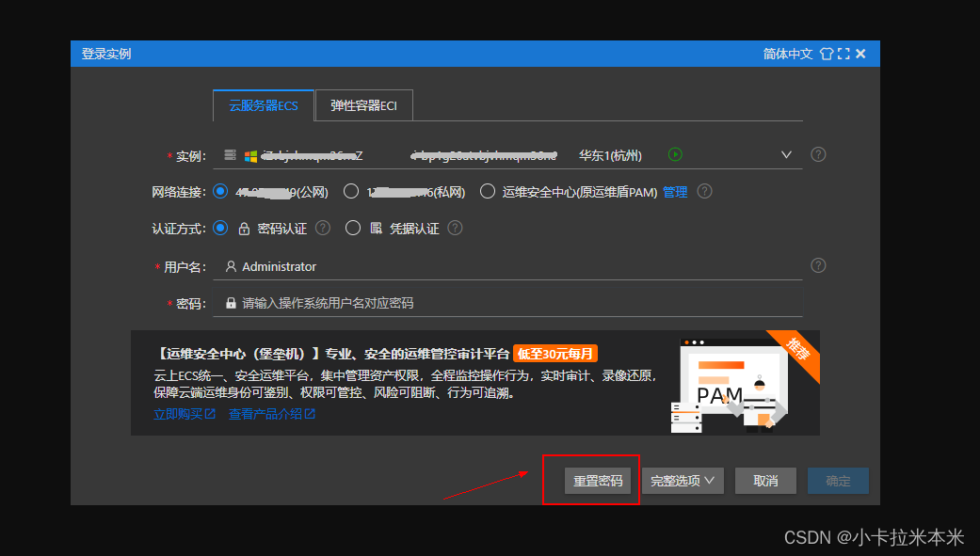Click the mouse icon beside 凭据认证

[374, 228]
